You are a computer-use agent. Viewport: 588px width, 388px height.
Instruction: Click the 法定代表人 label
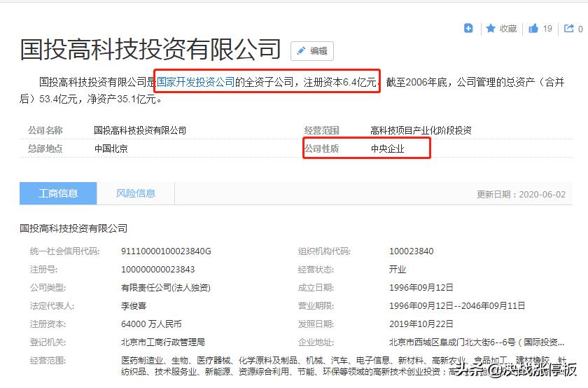(x=52, y=306)
